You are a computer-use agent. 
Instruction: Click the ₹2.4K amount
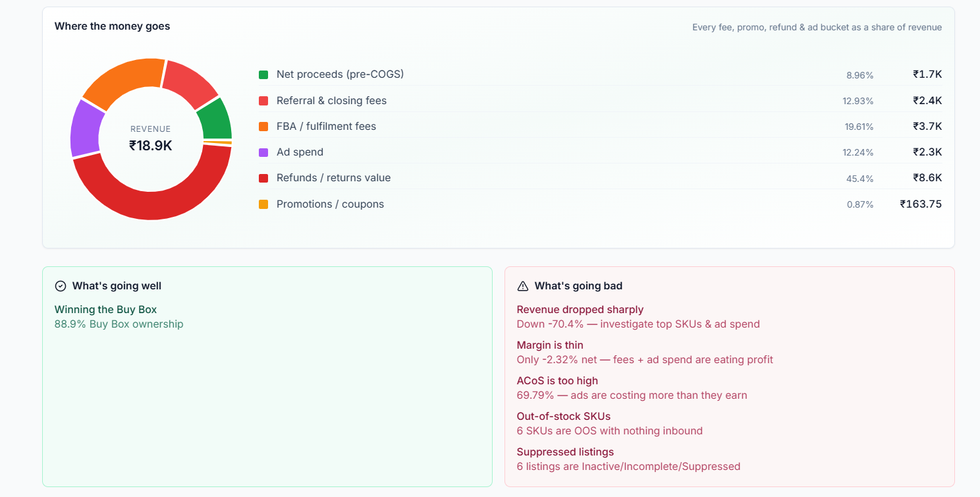pyautogui.click(x=927, y=101)
